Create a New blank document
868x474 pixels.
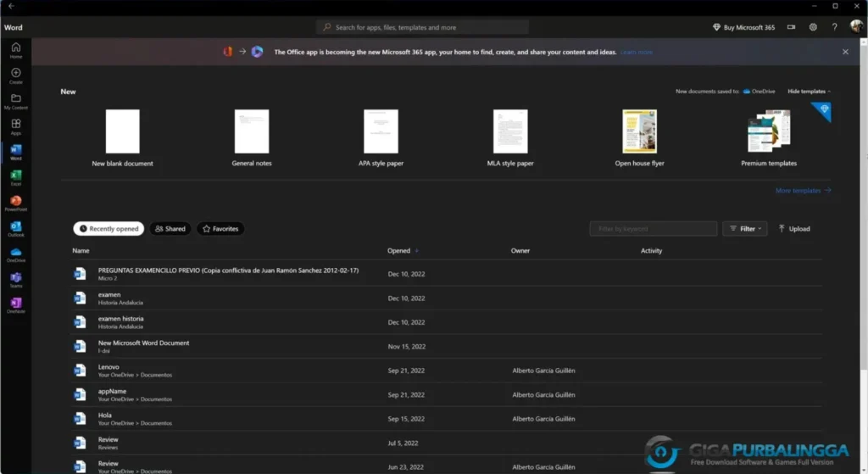coord(122,138)
